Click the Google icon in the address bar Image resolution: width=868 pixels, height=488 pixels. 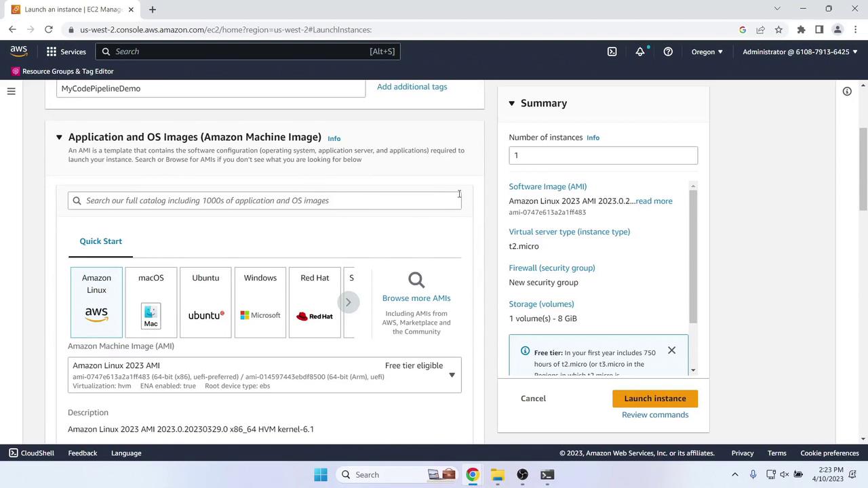click(743, 30)
